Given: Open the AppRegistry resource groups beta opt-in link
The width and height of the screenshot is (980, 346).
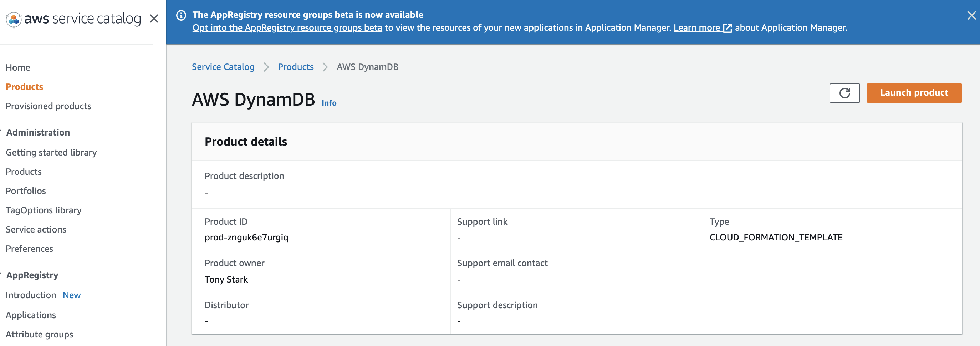Looking at the screenshot, I should (287, 28).
